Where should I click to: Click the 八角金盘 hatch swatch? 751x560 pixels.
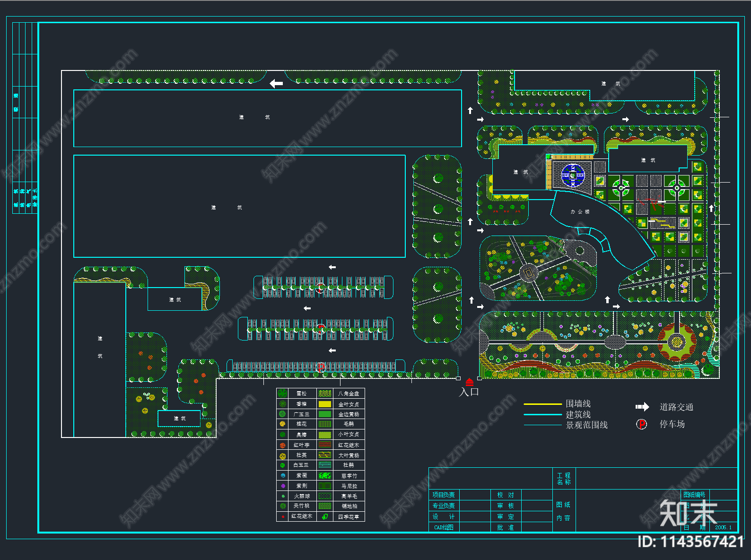325,394
